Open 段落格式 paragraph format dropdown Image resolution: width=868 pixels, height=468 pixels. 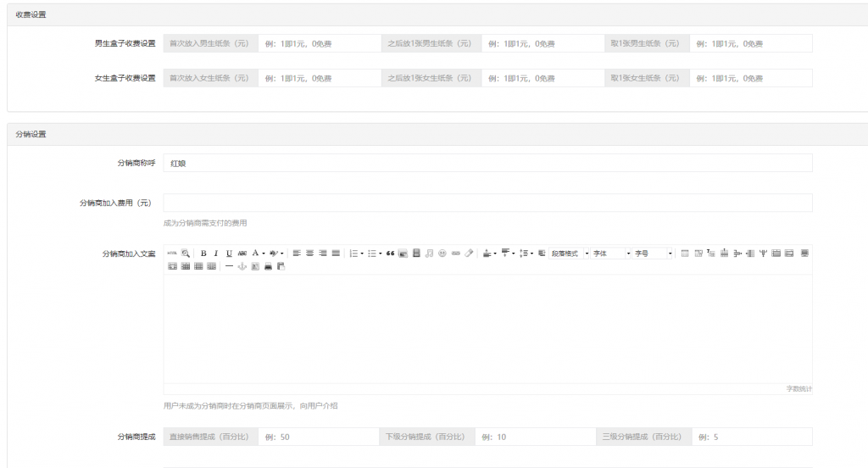[569, 253]
